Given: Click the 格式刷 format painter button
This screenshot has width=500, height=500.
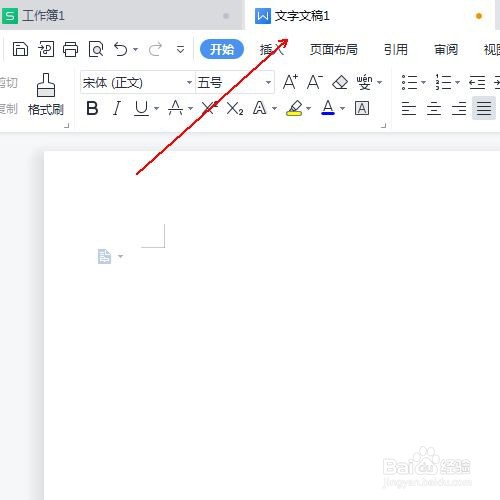Looking at the screenshot, I should point(46,95).
